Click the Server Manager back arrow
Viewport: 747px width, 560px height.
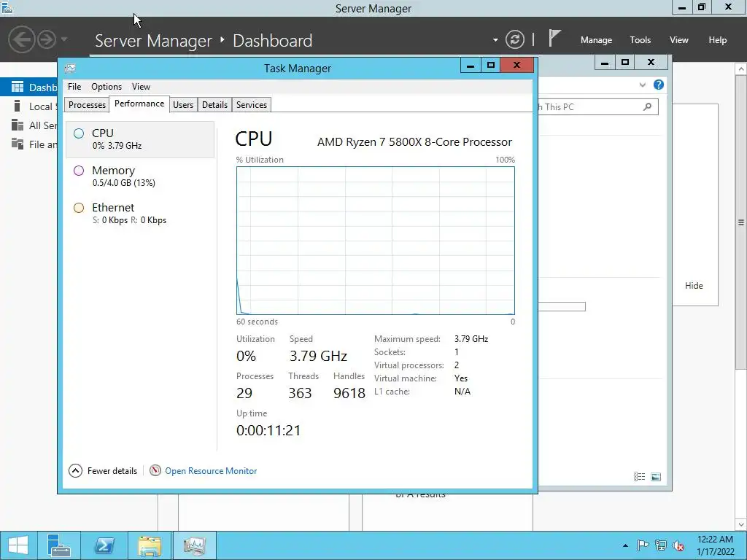21,39
